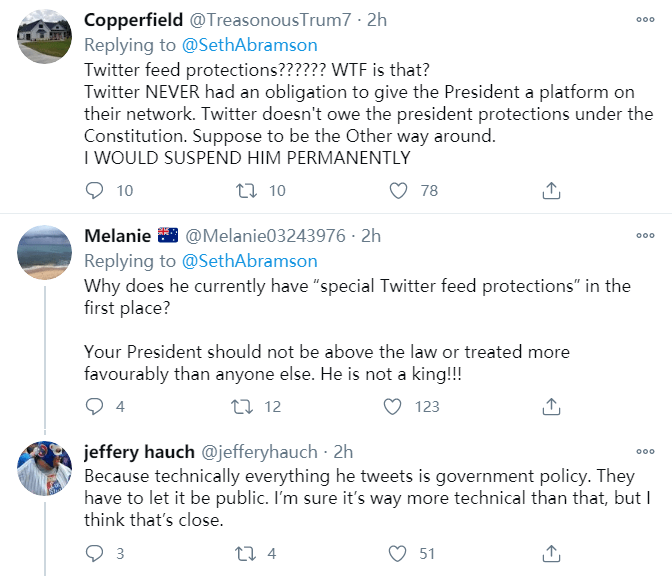The height and width of the screenshot is (578, 672).
Task: Share Copperfield's tweet
Action: pos(550,190)
